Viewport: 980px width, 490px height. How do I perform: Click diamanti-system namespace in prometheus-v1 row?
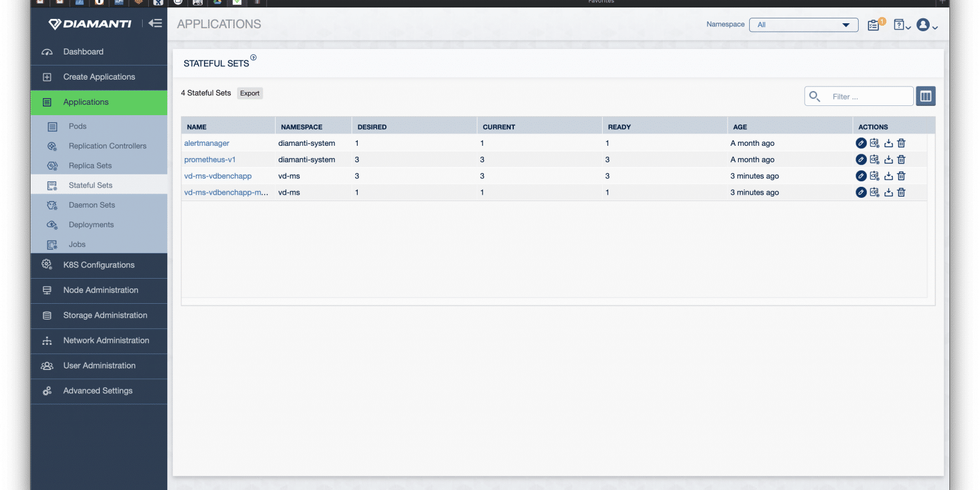306,159
